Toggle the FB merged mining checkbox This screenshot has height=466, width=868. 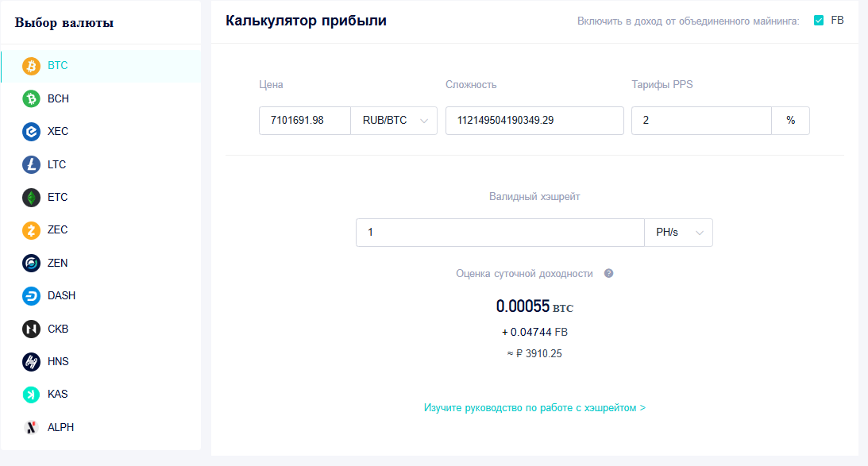coord(820,21)
